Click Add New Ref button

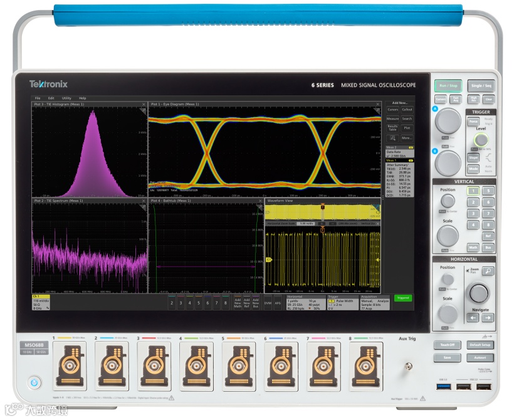coord(246,303)
